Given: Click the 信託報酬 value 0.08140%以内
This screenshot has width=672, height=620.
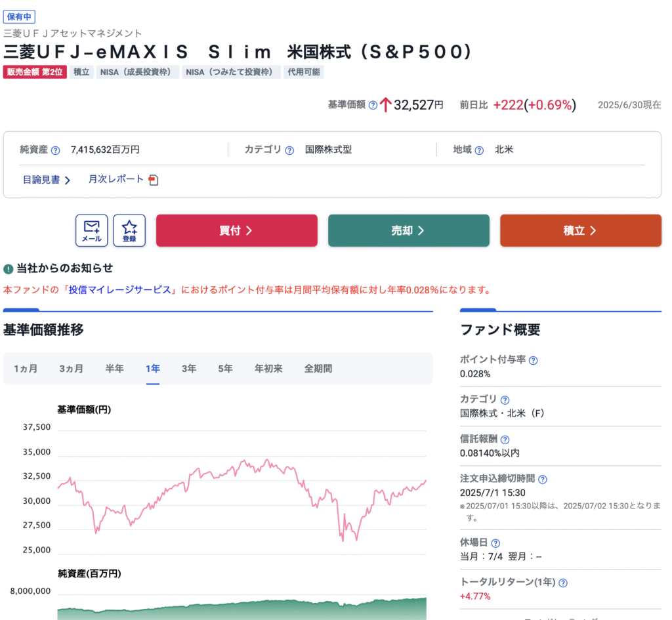Looking at the screenshot, I should coord(490,453).
